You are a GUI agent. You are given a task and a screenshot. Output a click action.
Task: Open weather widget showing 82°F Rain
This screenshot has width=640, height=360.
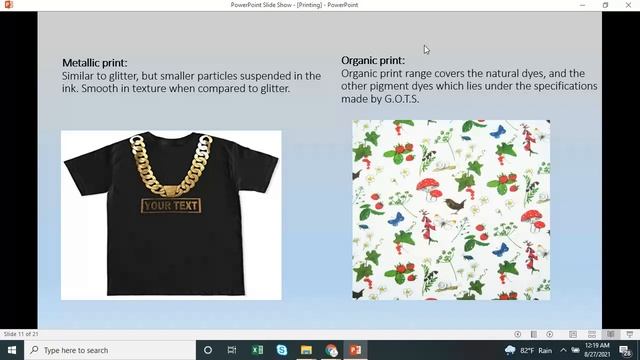(x=528, y=350)
